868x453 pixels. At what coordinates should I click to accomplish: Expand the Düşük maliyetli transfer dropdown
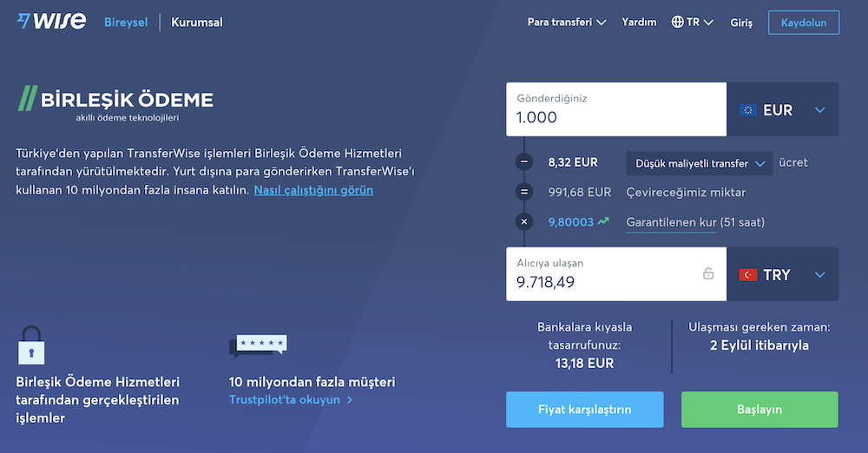point(699,163)
